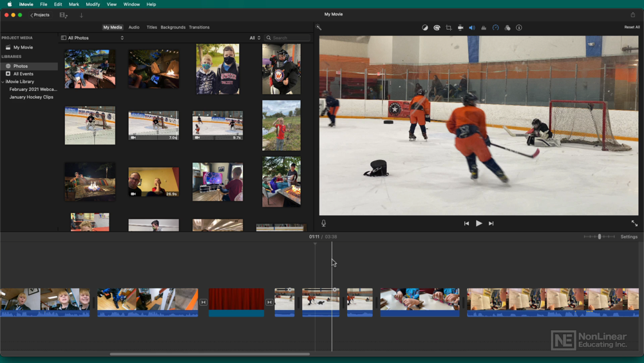Select the 9.7s hockey video thumbnail
The width and height of the screenshot is (644, 363).
pyautogui.click(x=218, y=125)
